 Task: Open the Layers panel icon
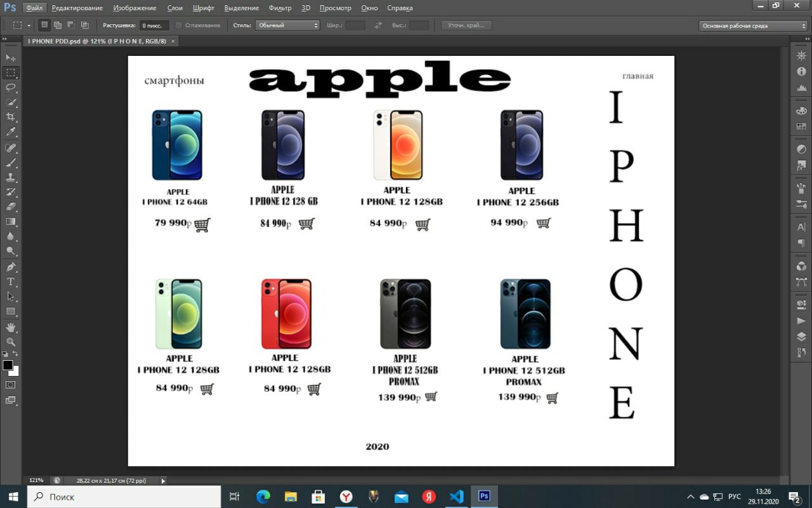click(801, 337)
